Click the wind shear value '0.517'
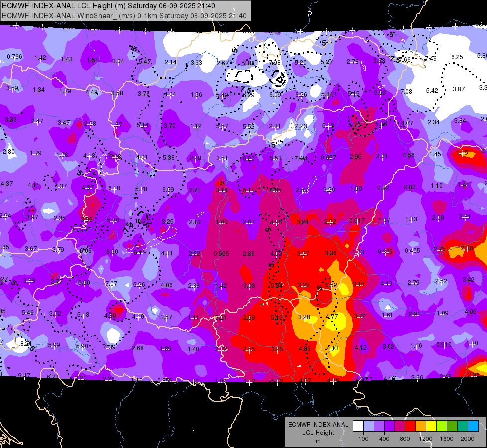Viewport: 487px width, 448px height. pyautogui.click(x=357, y=221)
